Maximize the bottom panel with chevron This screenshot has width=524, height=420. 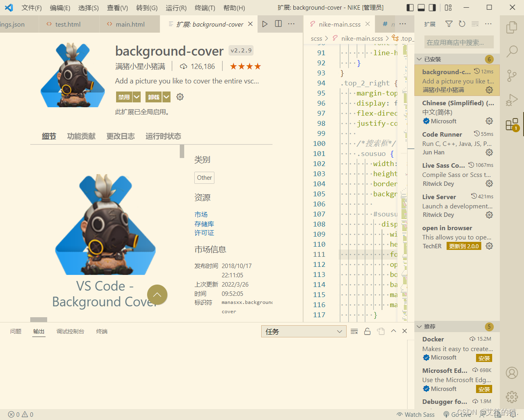point(393,331)
